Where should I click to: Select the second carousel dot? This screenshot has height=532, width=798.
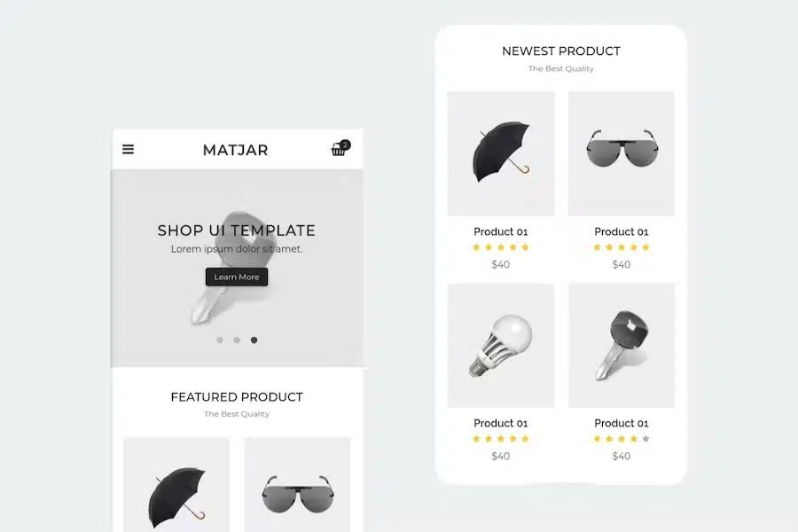click(237, 340)
